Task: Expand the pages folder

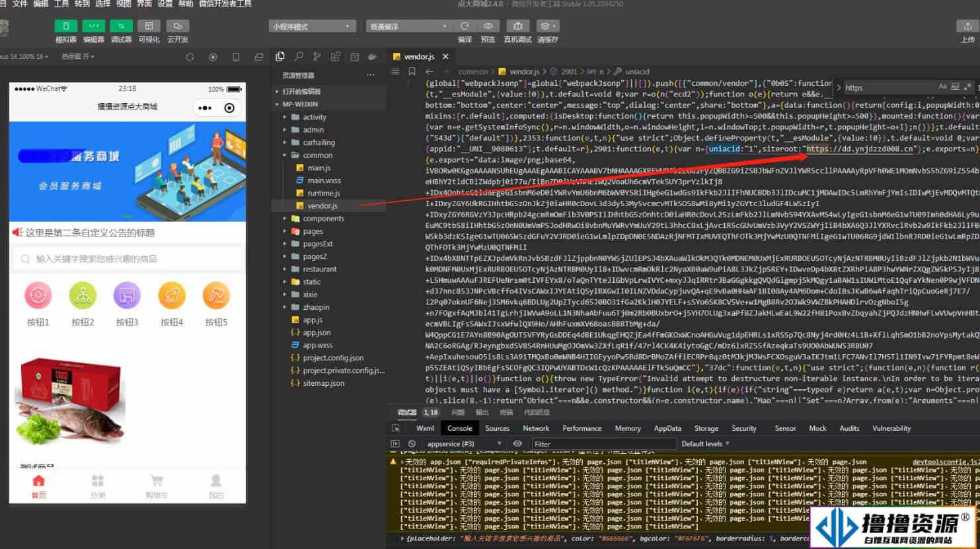Action: pyautogui.click(x=329, y=231)
